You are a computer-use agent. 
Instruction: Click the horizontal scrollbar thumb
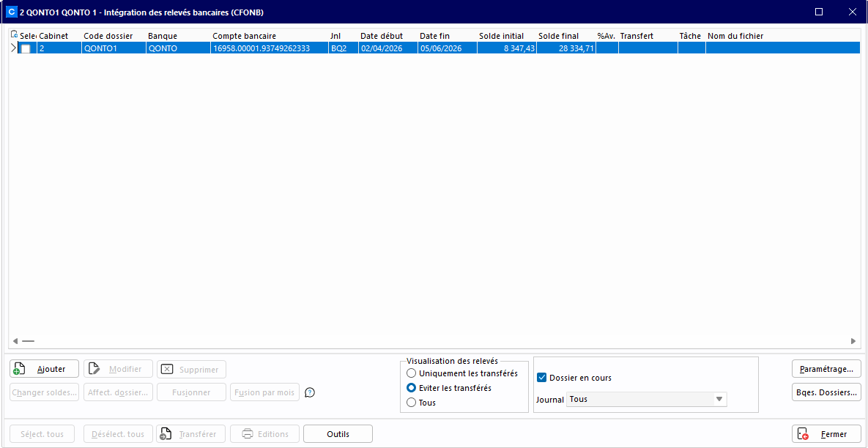[29, 341]
